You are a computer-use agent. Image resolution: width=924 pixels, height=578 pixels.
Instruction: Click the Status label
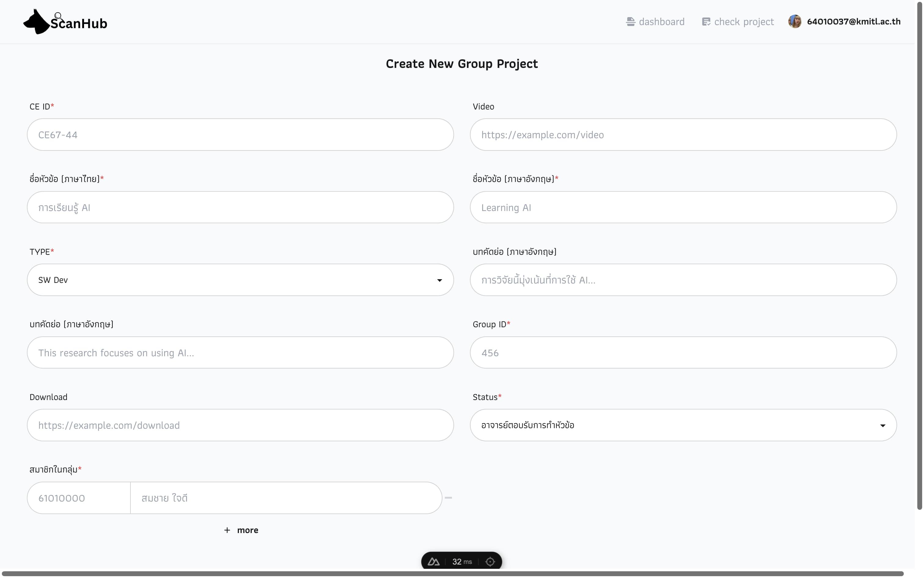click(487, 397)
